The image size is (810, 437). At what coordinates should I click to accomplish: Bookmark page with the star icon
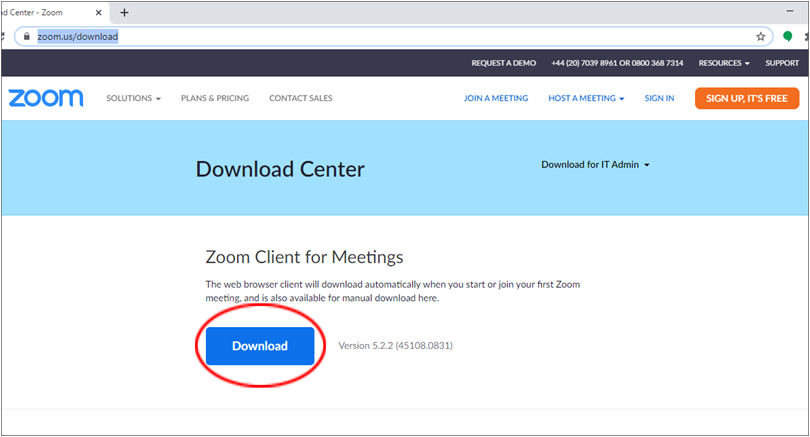point(760,37)
